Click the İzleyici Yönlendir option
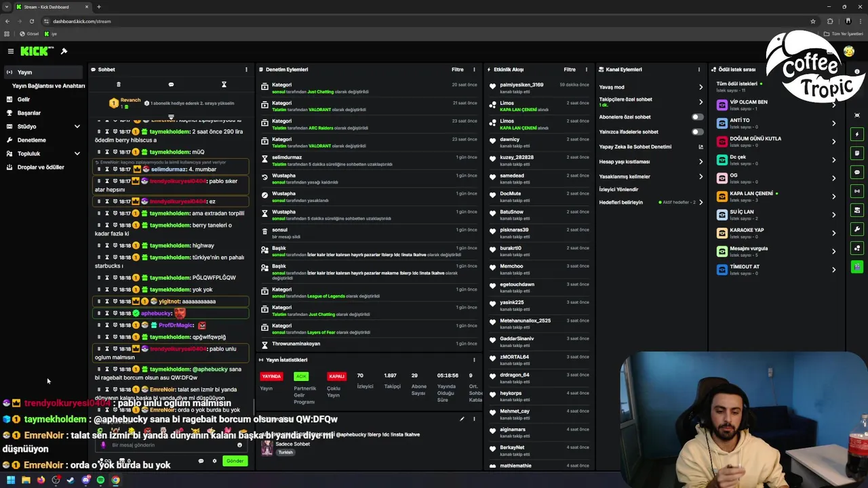868x488 pixels. (x=618, y=189)
